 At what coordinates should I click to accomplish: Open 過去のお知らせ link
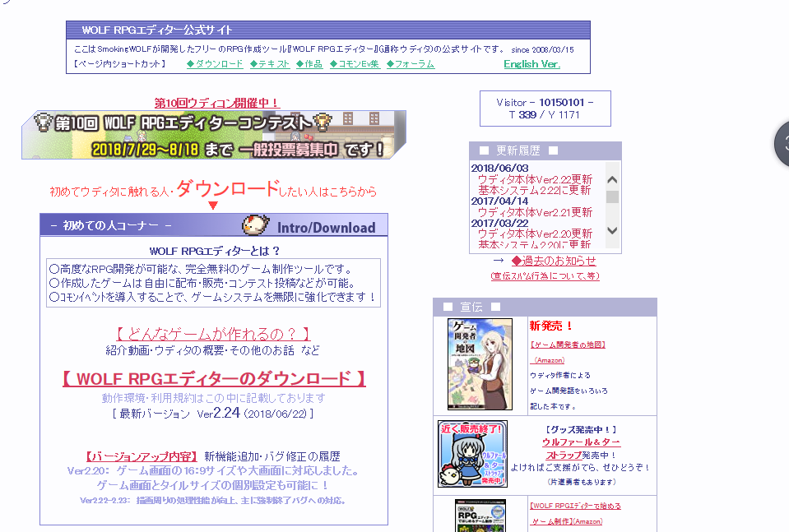[x=554, y=261]
